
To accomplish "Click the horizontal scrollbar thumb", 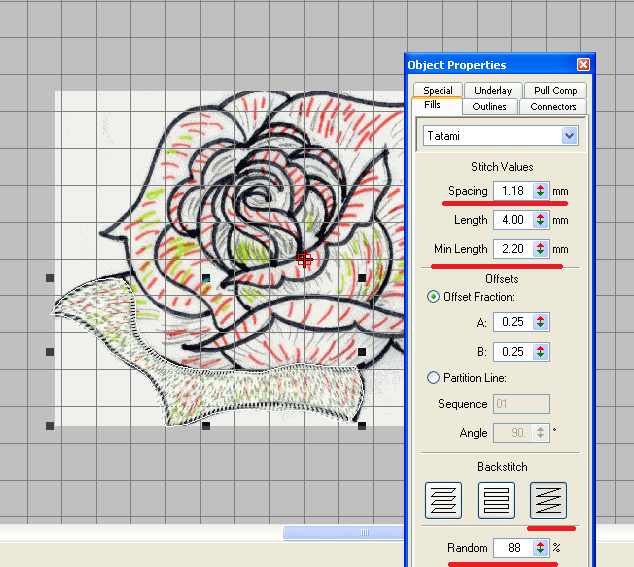I will pyautogui.click(x=343, y=533).
